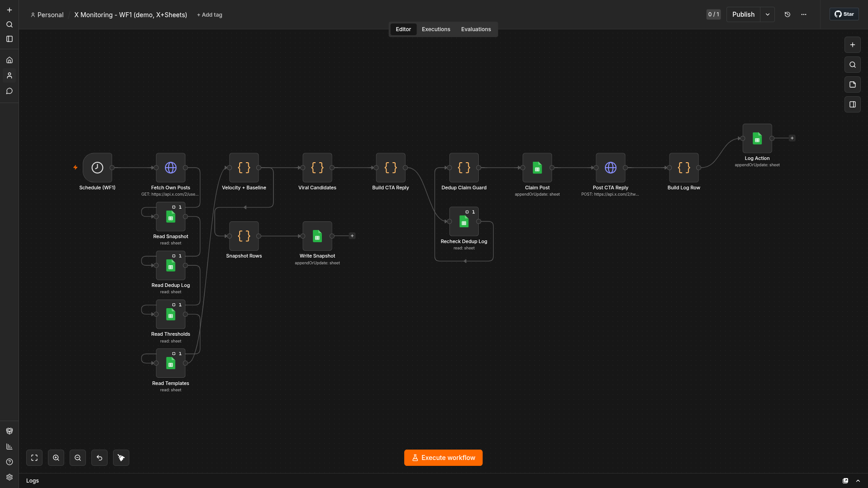Screen dimensions: 868x488
Task: Open the Read Snapshot sheet node
Action: (170, 216)
